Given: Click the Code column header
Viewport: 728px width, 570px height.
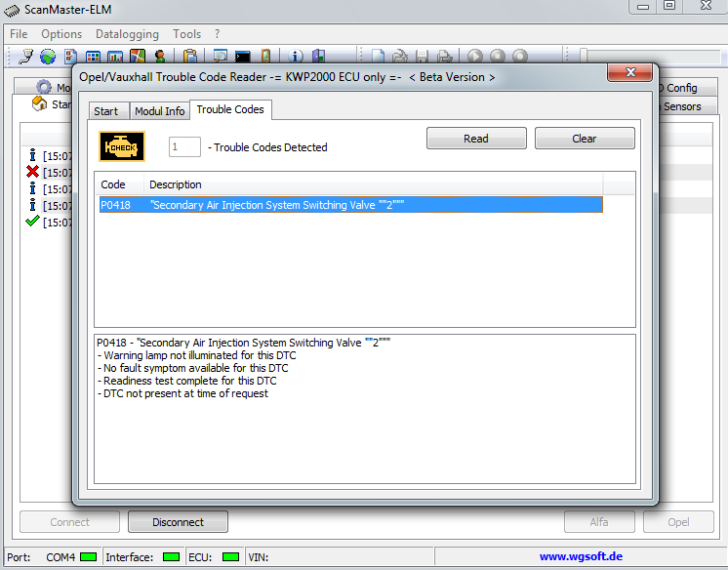Looking at the screenshot, I should click(119, 184).
